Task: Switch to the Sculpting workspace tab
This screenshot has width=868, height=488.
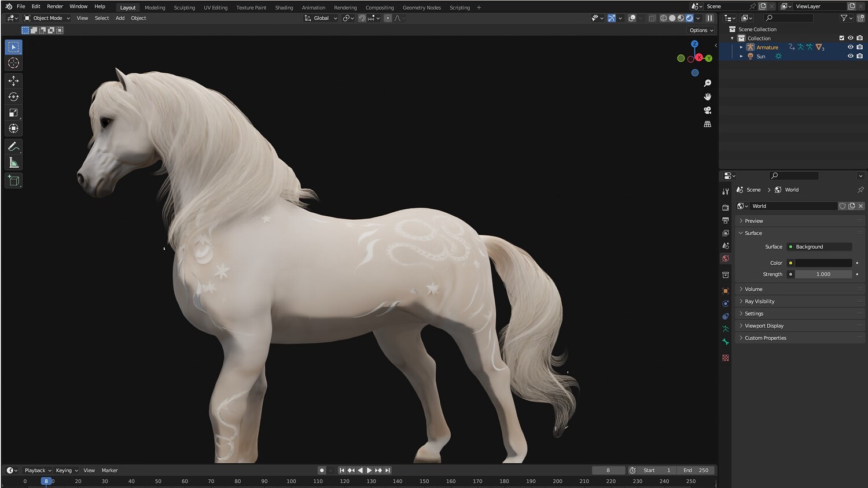Action: coord(185,8)
